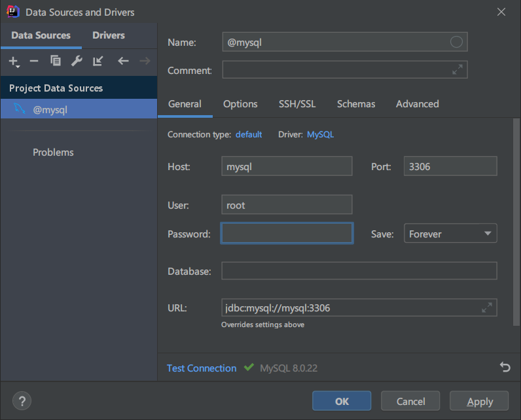Screen dimensions: 521x420
Task: Click into the User field containing root
Action: (x=287, y=205)
